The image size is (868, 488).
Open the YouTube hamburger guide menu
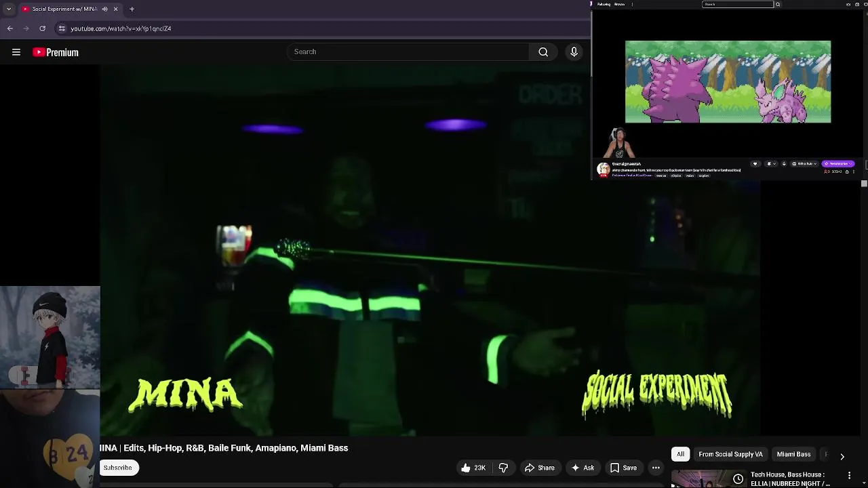(x=16, y=52)
